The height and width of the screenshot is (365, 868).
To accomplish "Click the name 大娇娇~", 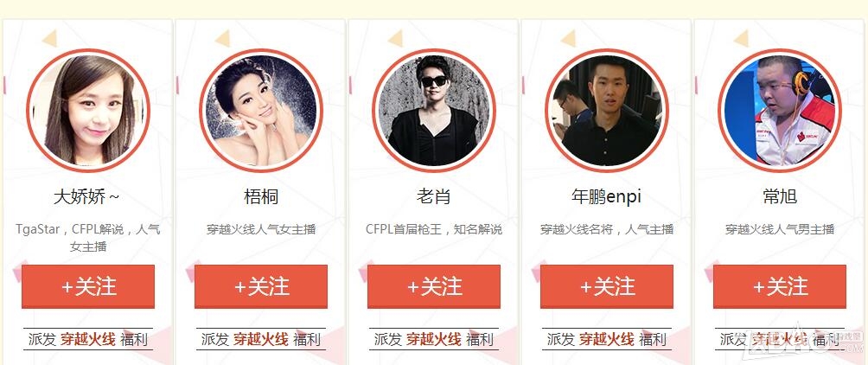I will click(x=86, y=196).
